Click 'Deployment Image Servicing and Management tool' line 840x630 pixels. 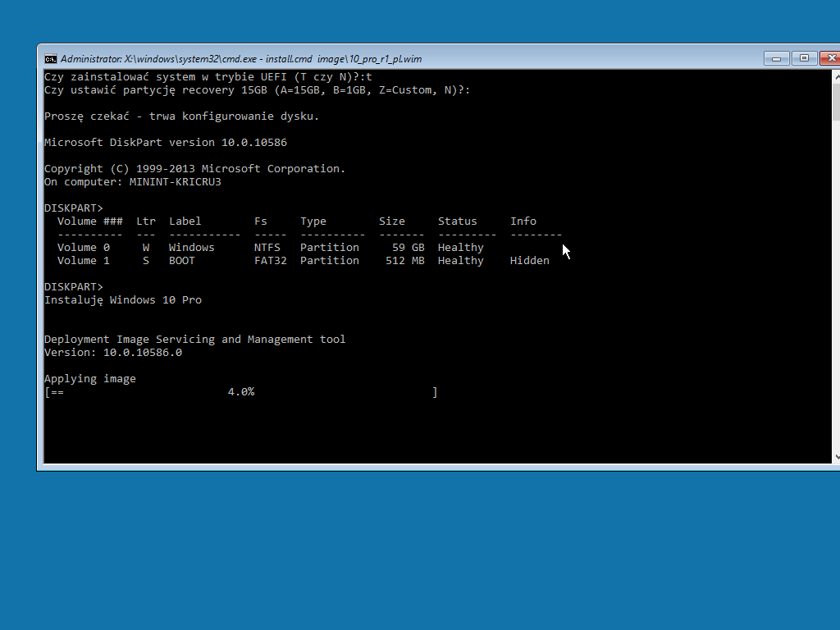click(x=195, y=340)
